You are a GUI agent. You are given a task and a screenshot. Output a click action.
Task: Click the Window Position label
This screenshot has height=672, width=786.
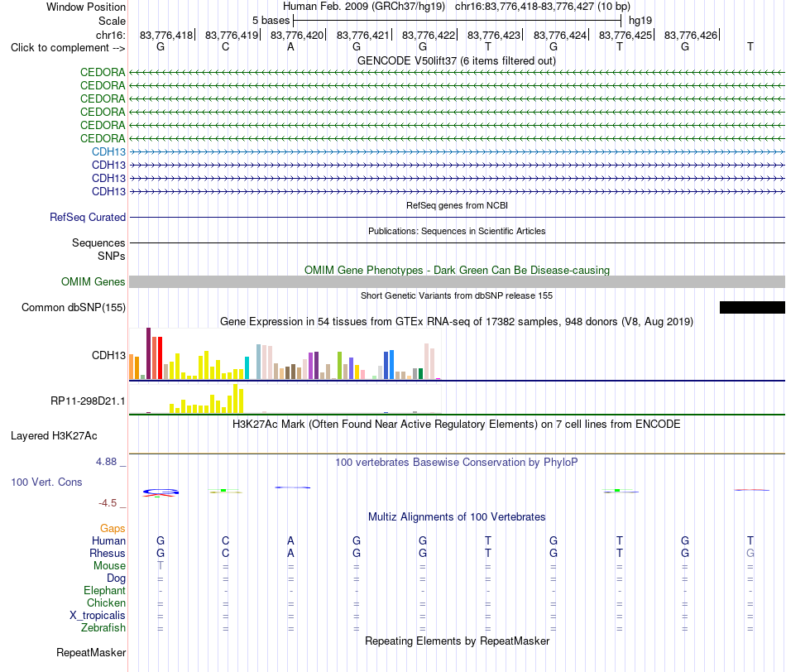(86, 7)
